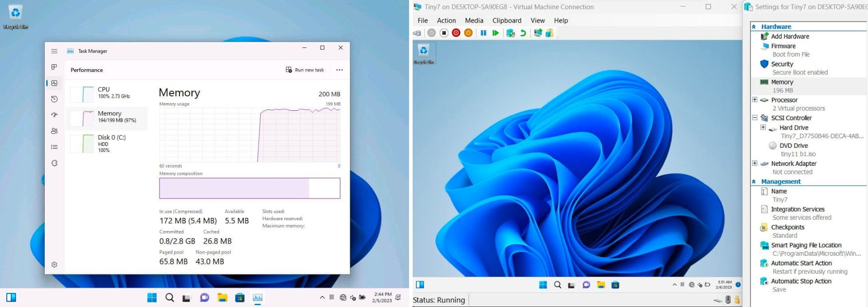Select CPU in the performance list
The width and height of the screenshot is (868, 307).
[107, 93]
